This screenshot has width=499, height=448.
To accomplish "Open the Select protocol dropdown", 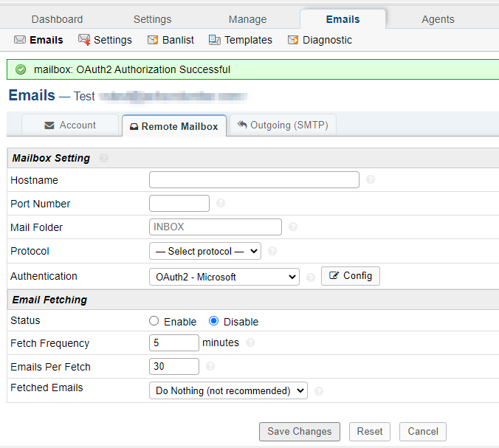I will 204,251.
